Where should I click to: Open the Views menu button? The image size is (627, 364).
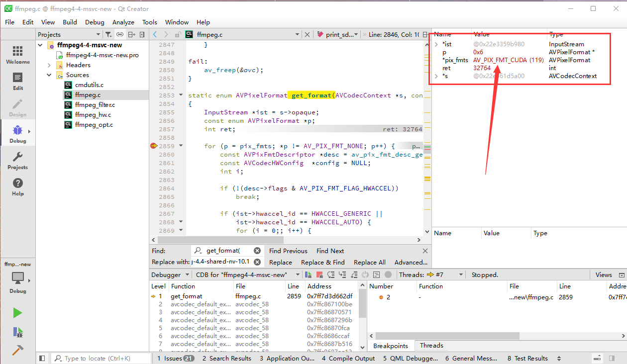(x=604, y=274)
